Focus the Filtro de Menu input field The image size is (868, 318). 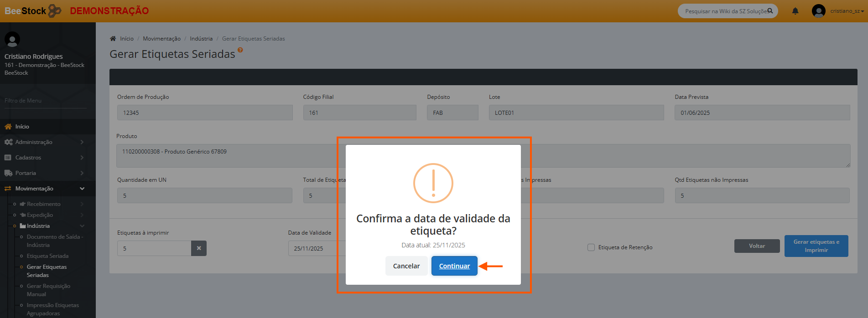tap(45, 101)
